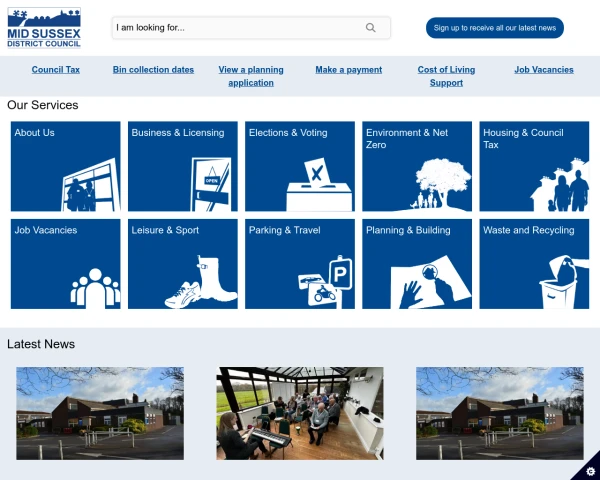Image resolution: width=600 pixels, height=480 pixels.
Task: Open the third news thumbnail of the building
Action: [500, 413]
